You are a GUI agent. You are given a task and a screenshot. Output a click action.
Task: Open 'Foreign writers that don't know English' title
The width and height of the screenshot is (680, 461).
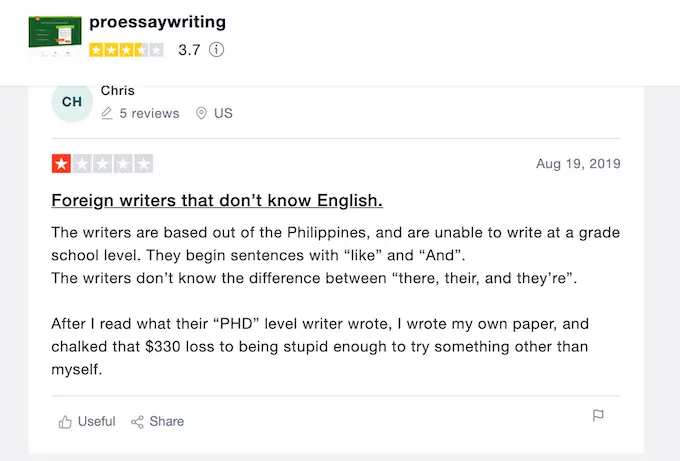(x=217, y=200)
